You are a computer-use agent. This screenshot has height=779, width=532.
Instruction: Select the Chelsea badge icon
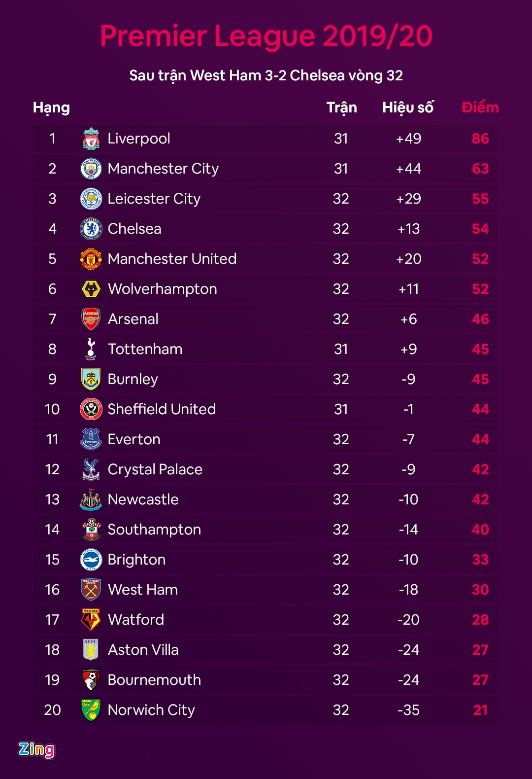tap(91, 229)
